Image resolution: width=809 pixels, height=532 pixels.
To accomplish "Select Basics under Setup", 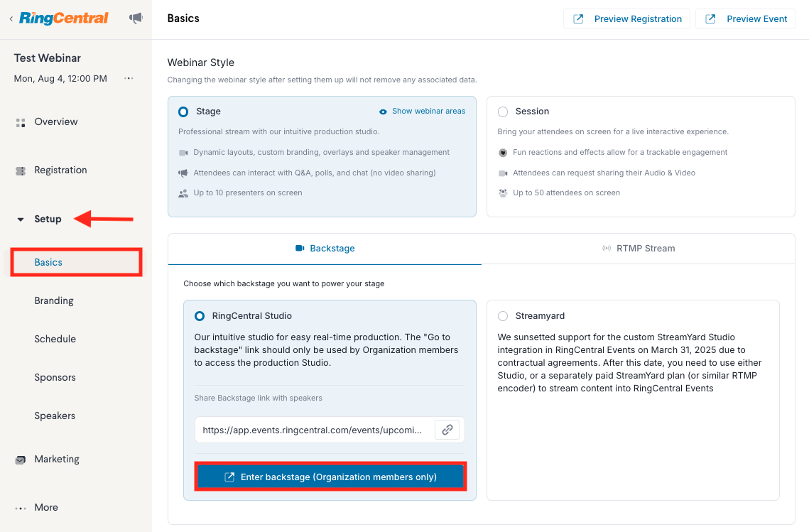I will coord(48,262).
